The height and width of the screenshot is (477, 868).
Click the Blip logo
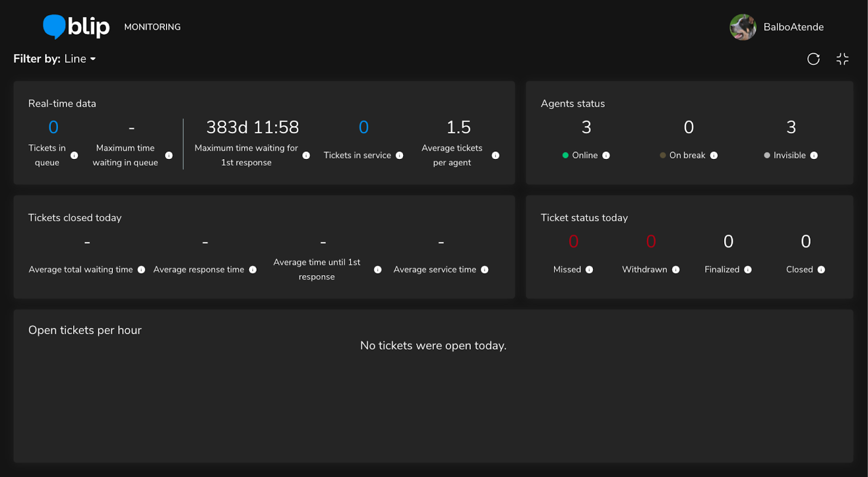[76, 27]
